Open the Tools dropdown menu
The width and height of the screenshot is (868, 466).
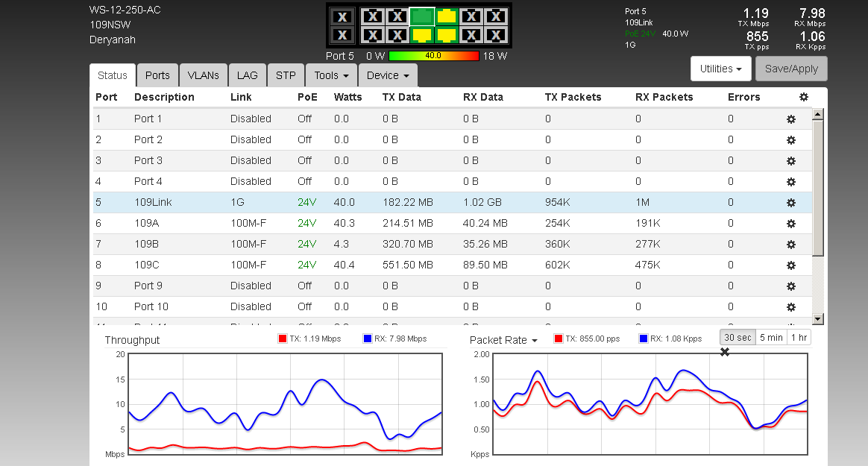[x=331, y=75]
